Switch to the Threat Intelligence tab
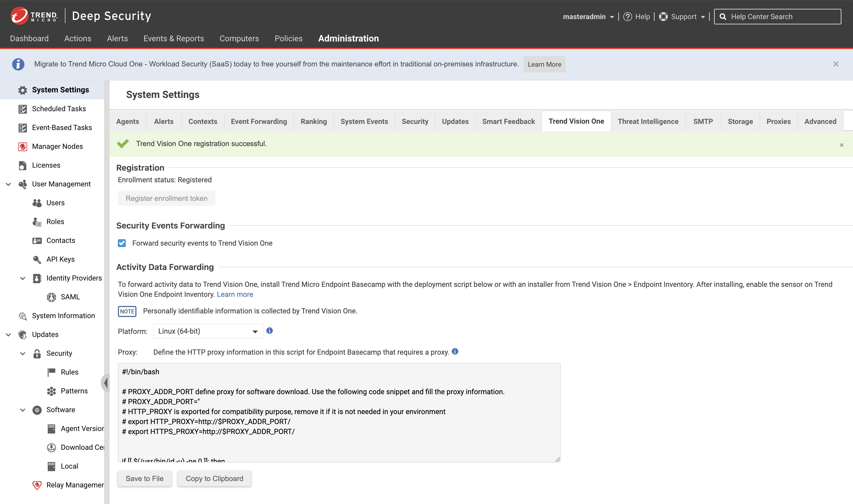 pyautogui.click(x=648, y=121)
